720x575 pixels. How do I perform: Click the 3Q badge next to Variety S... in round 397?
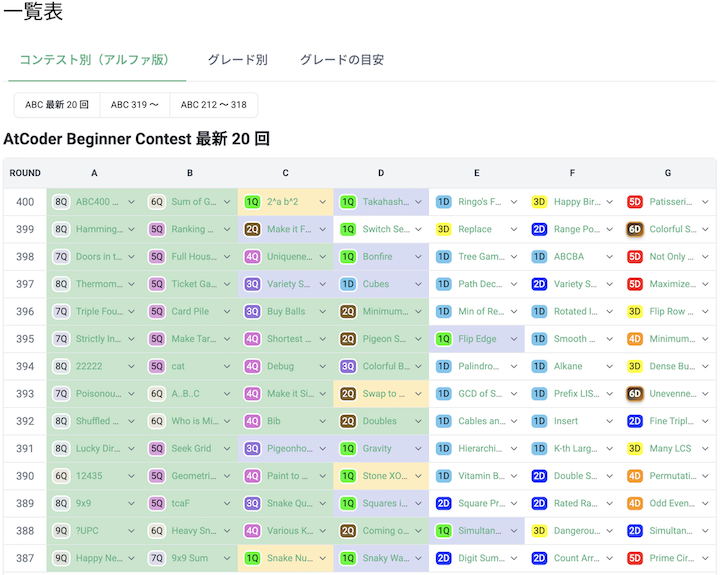[x=252, y=284]
